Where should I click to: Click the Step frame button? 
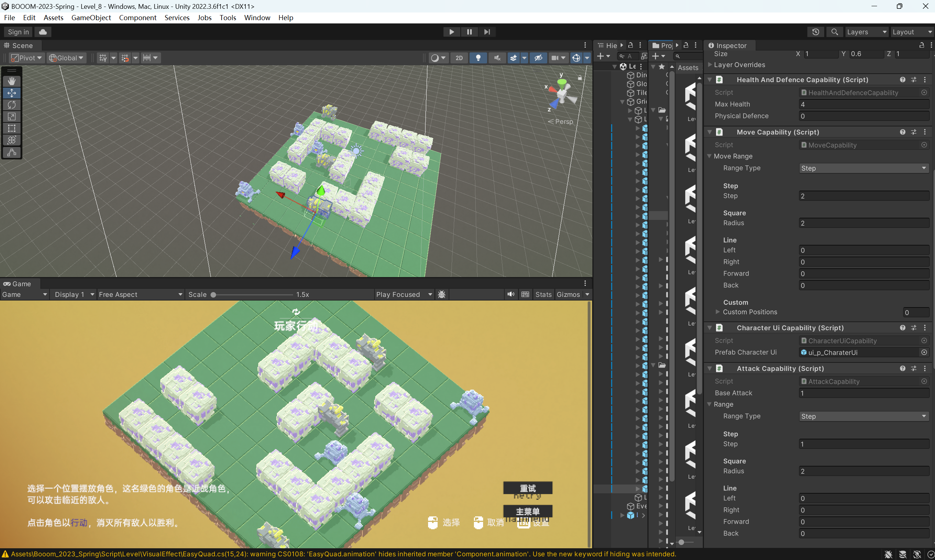(x=487, y=32)
